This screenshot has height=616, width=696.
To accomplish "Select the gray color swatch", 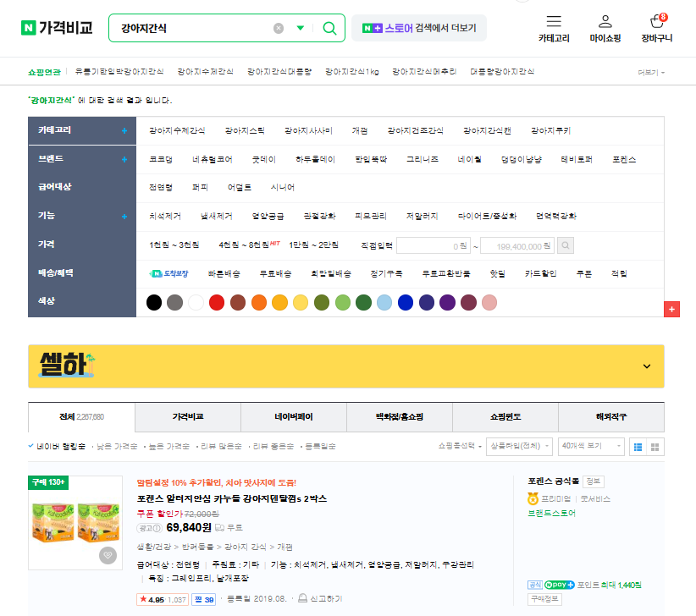I will 175,302.
